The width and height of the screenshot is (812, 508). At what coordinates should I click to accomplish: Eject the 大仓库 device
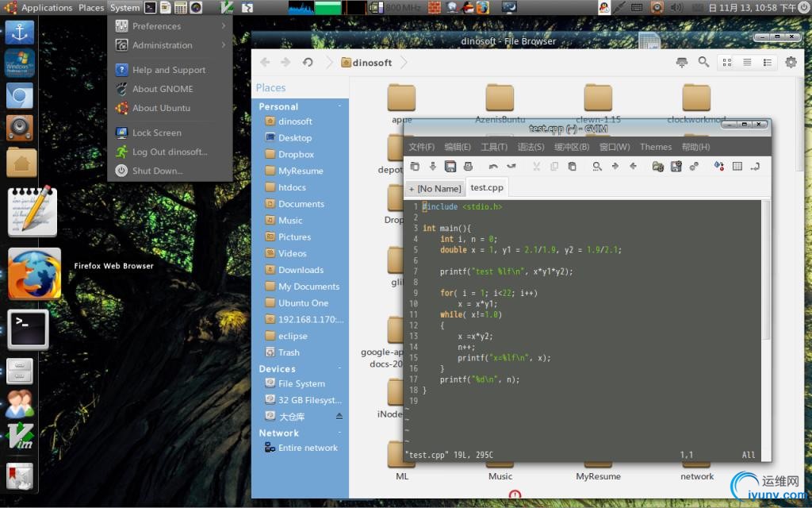point(339,417)
